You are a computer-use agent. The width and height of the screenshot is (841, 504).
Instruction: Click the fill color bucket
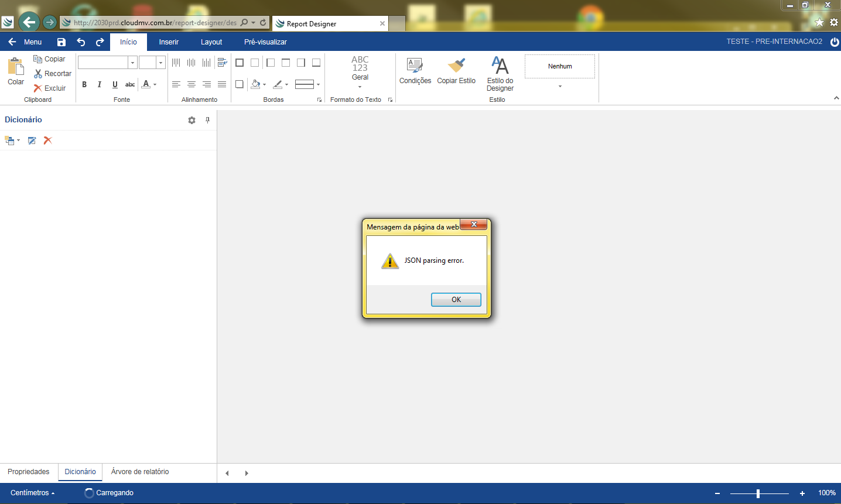coord(255,84)
